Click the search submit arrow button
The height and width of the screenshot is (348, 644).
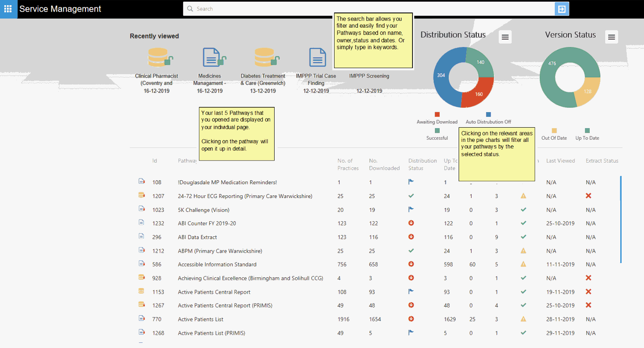pyautogui.click(x=561, y=9)
